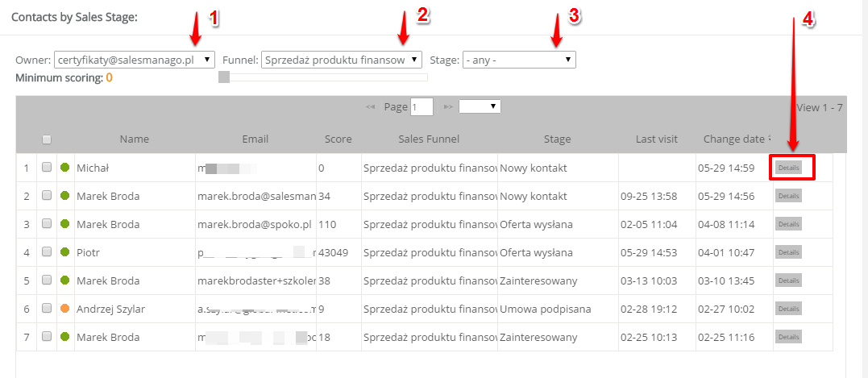Open Details for row 2, Marek Broda
The width and height of the screenshot is (868, 378).
(788, 196)
